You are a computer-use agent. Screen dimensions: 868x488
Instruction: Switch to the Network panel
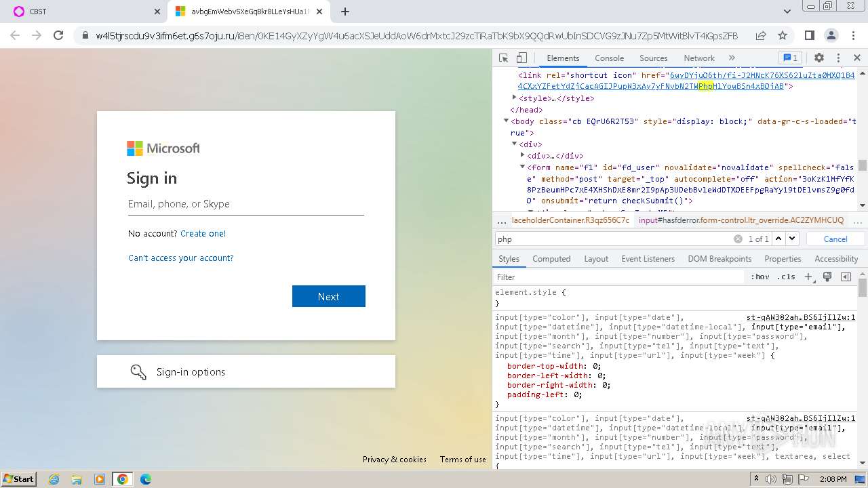[699, 58]
